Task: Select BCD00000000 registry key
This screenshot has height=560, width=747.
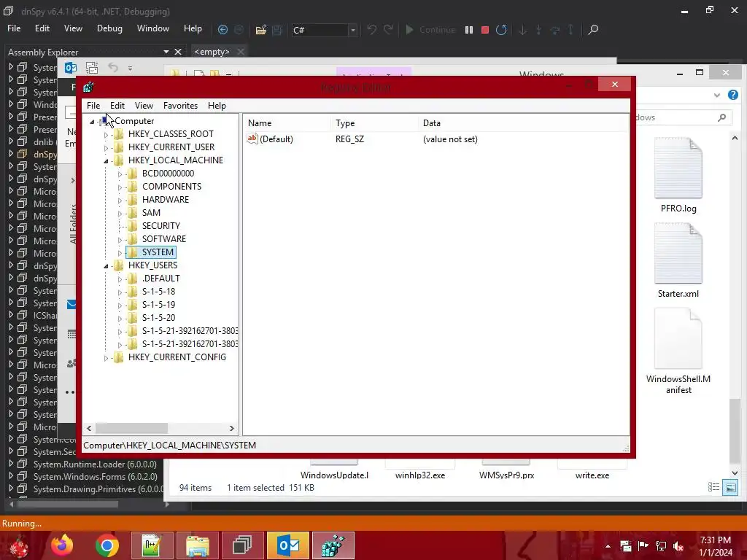Action: point(169,174)
